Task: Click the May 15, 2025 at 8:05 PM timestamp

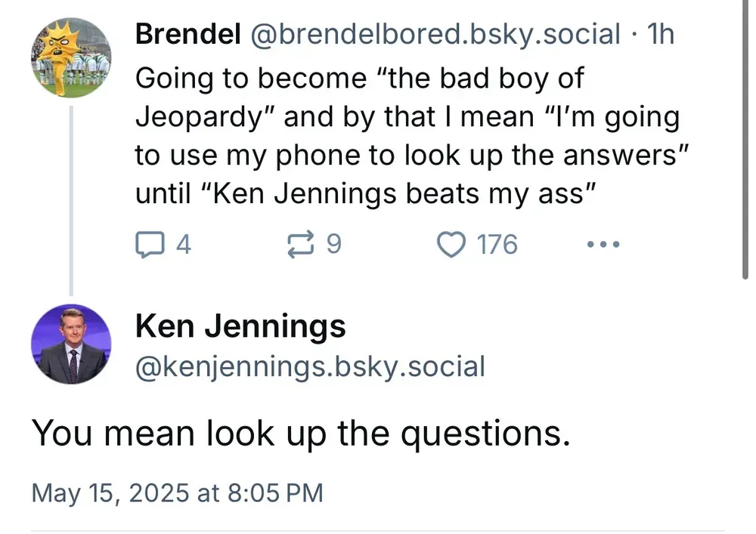Action: click(177, 492)
